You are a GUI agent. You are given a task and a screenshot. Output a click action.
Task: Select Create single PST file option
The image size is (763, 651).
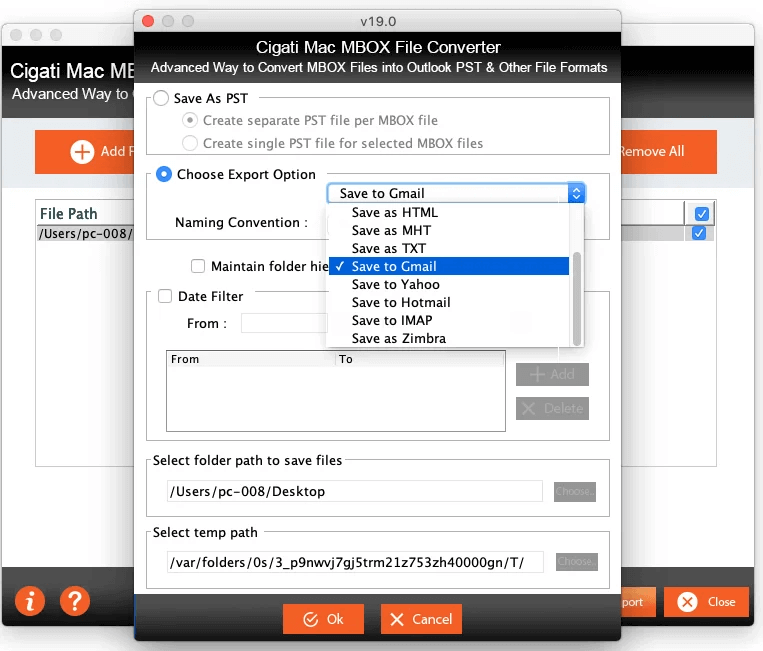click(190, 143)
